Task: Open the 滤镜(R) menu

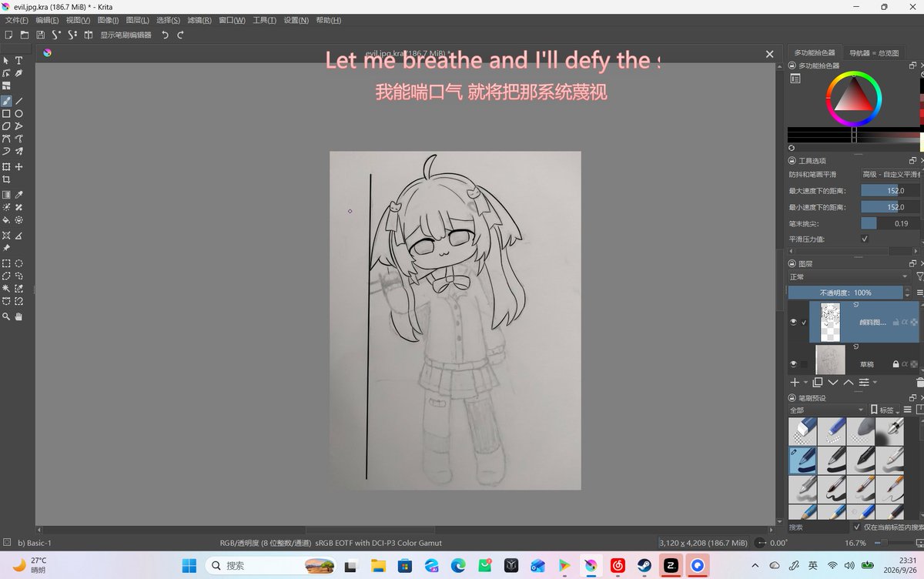Action: [x=200, y=20]
